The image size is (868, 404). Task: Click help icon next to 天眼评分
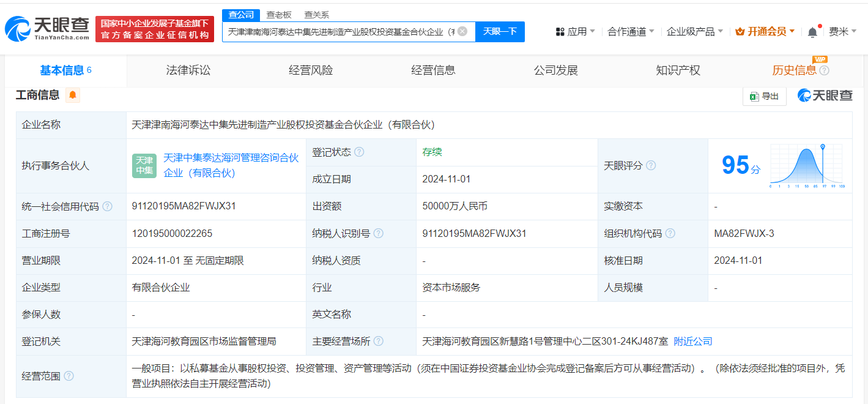tap(651, 165)
